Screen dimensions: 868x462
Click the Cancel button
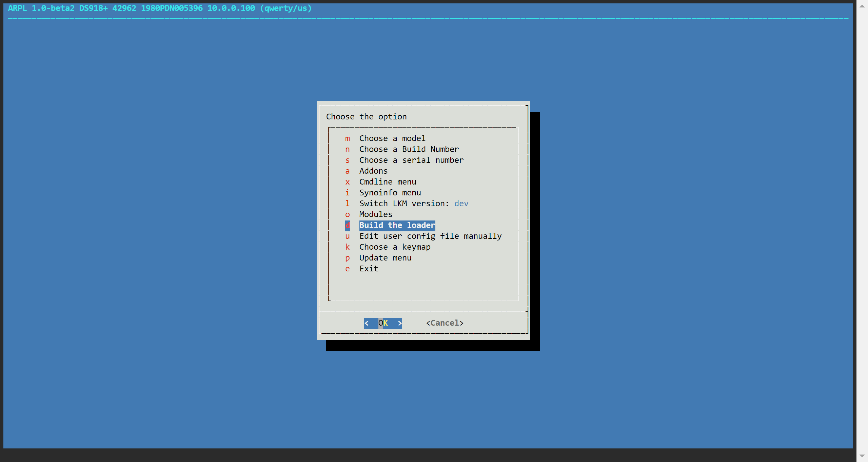coord(445,323)
